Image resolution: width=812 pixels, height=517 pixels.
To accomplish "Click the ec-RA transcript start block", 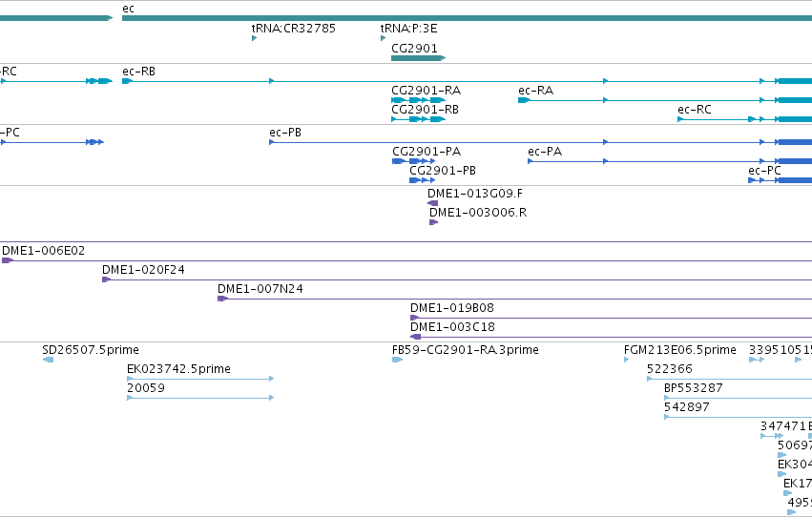I will coord(524,100).
